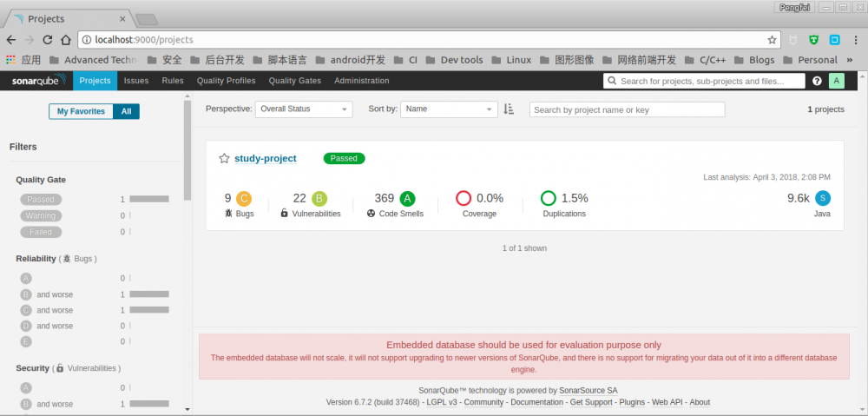Open the Apps grid shortcut in bookmarks bar
This screenshot has height=416, width=868.
[x=24, y=60]
